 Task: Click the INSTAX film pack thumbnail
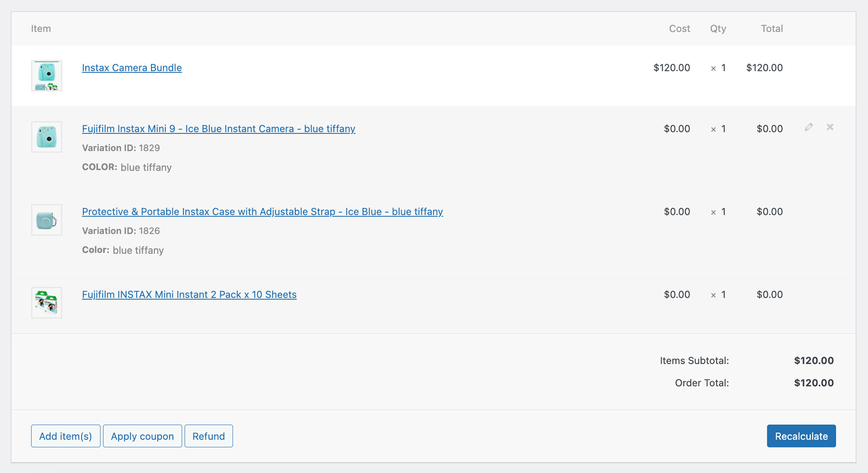pos(46,303)
